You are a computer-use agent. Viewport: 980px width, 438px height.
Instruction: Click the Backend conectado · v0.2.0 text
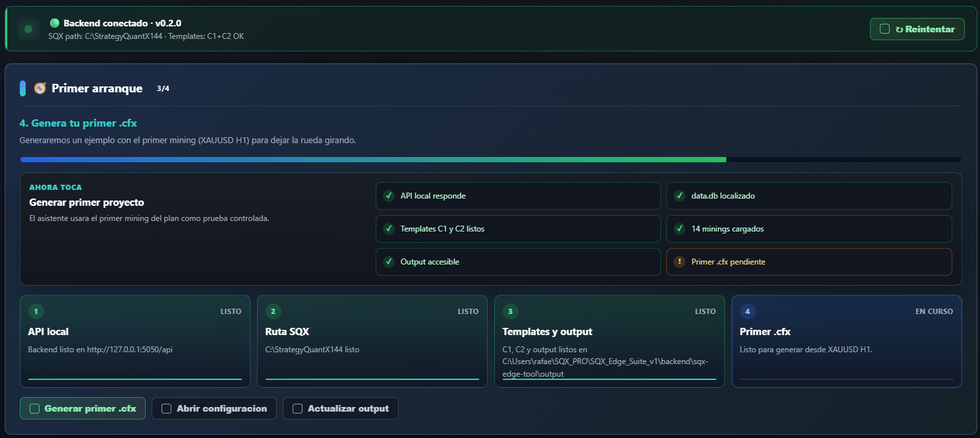123,23
